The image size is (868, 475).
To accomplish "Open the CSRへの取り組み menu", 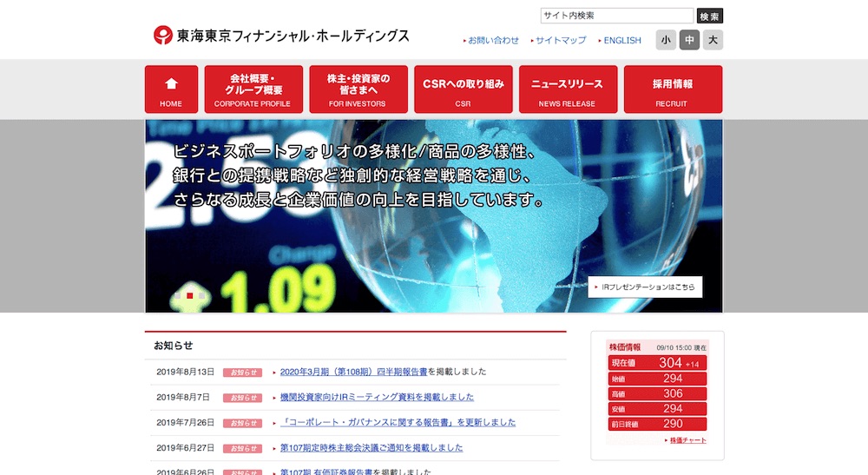I will click(464, 89).
